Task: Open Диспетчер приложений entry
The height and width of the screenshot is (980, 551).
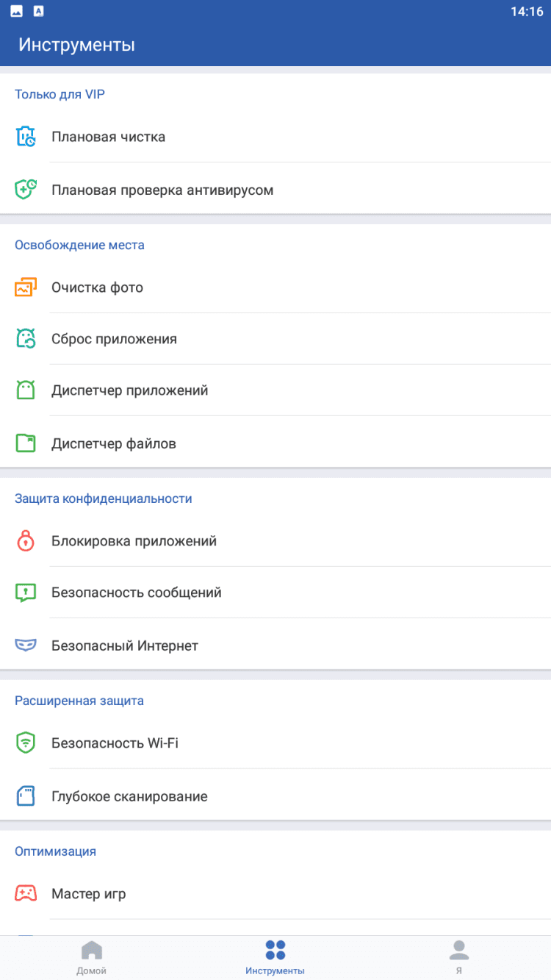Action: coord(130,390)
